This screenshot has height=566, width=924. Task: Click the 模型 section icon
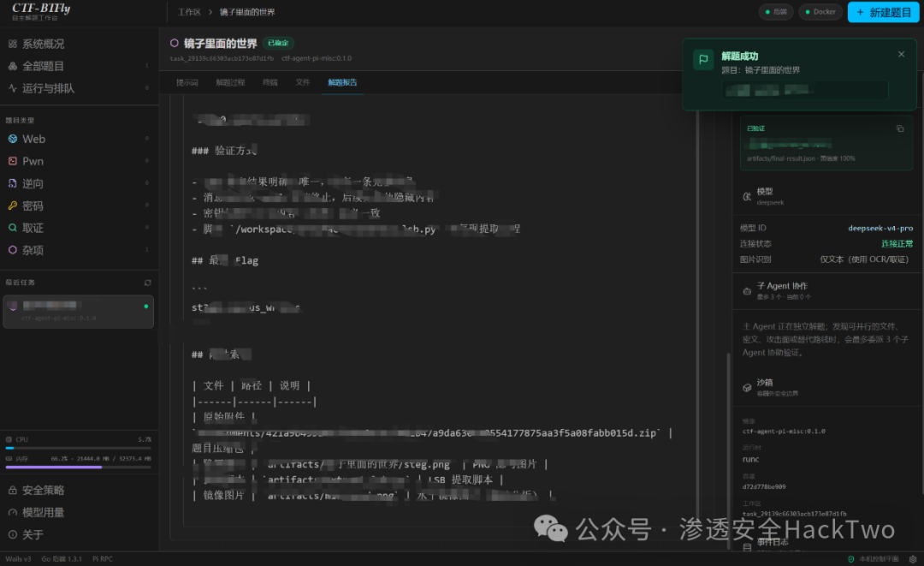point(747,196)
